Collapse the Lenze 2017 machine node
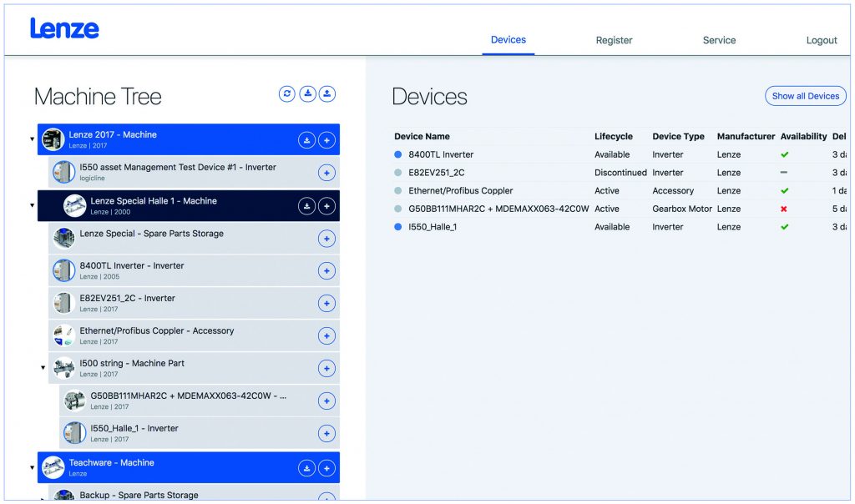Viewport: 855px width, 504px height. click(32, 139)
